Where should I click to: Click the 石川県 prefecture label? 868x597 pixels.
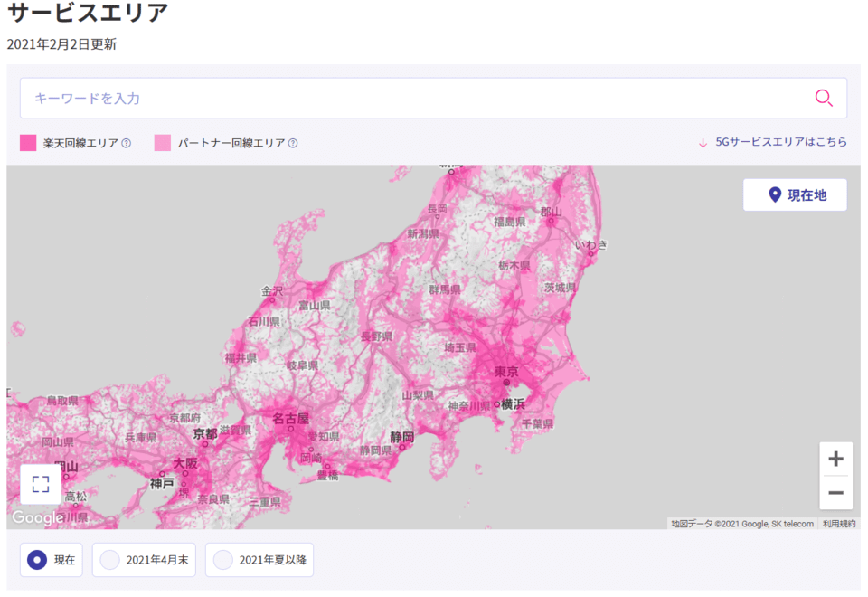tap(264, 321)
